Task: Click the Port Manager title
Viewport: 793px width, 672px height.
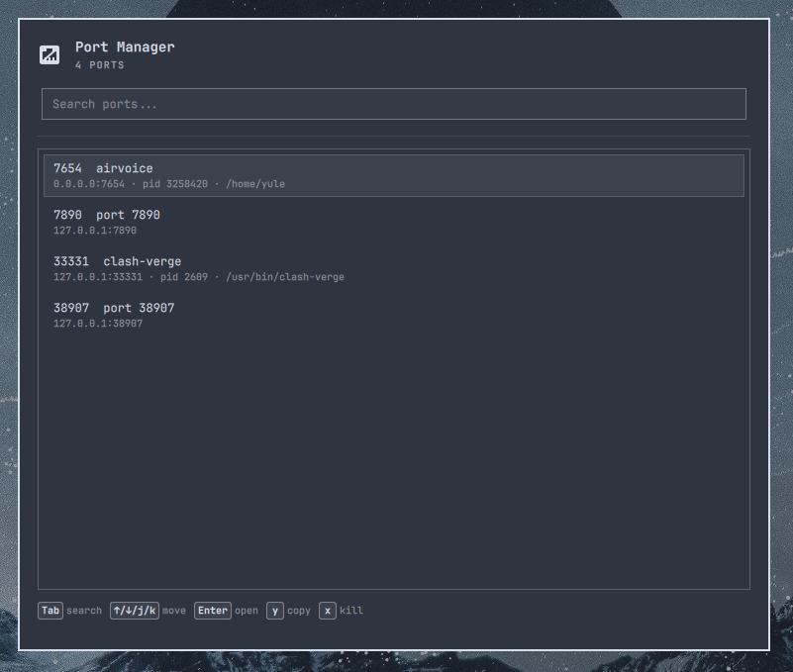Action: point(125,48)
